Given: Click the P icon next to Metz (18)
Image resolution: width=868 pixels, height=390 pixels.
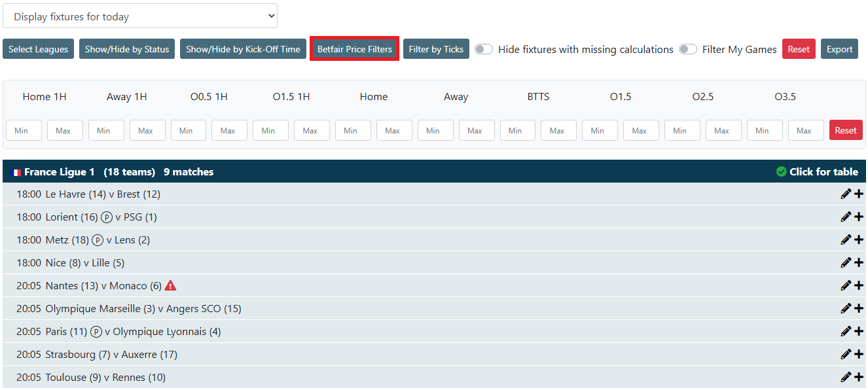Looking at the screenshot, I should (x=98, y=240).
